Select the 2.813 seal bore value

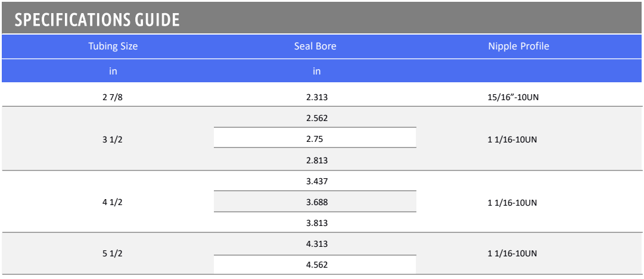317,160
